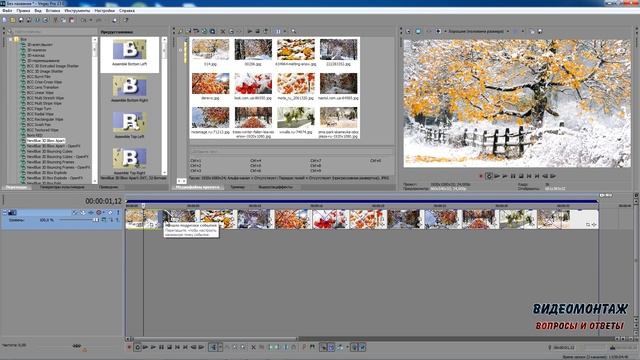The width and height of the screenshot is (640, 360).
Task: Toggle Automatic Crossfades in timeline toolbar
Action: (x=331, y=347)
